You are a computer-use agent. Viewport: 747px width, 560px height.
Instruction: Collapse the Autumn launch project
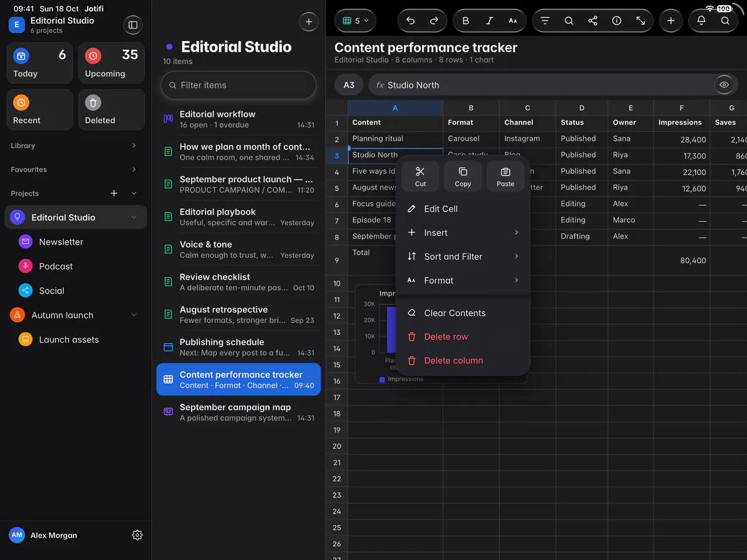pyautogui.click(x=134, y=315)
